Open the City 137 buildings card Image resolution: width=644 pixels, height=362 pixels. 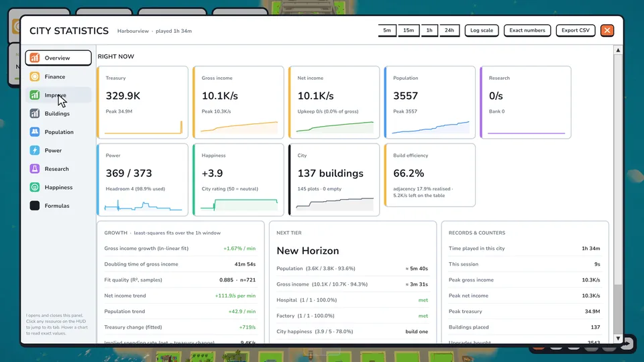coord(334,180)
